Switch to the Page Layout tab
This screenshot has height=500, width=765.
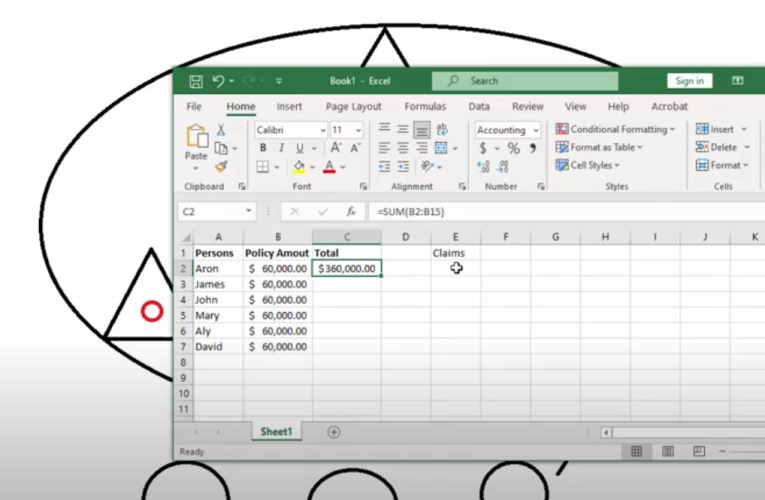[353, 106]
